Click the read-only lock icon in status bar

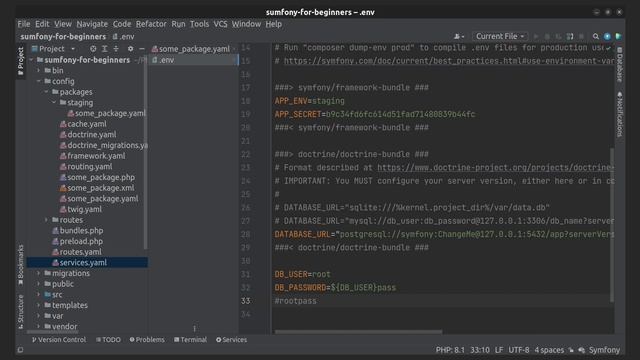click(x=571, y=350)
